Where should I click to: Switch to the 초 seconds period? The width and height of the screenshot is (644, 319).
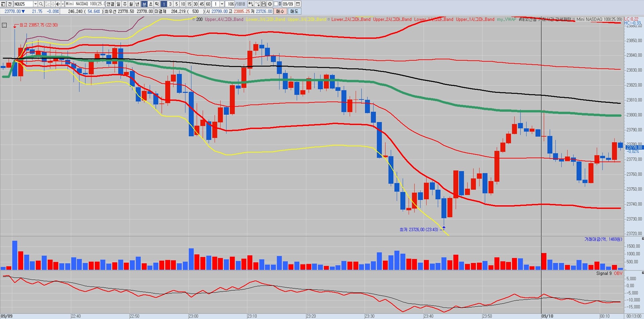tap(151, 4)
